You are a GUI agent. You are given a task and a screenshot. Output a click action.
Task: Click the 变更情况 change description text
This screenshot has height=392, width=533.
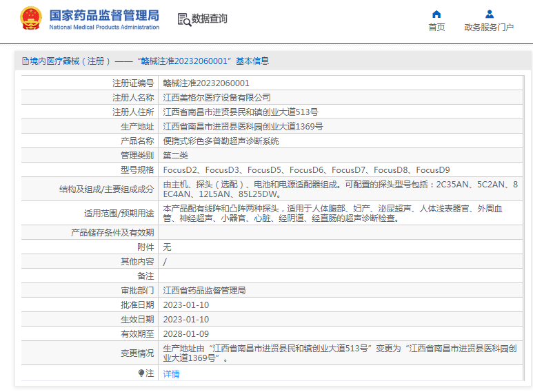pyautogui.click(x=338, y=353)
